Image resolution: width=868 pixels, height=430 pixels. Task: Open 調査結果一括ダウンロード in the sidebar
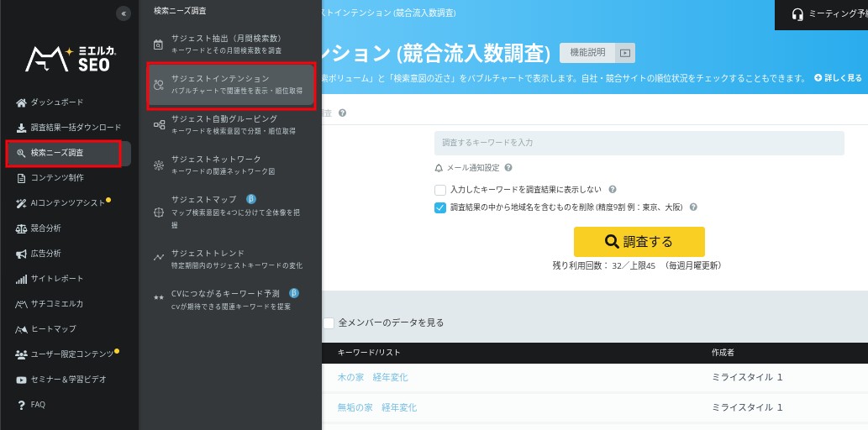tap(76, 128)
